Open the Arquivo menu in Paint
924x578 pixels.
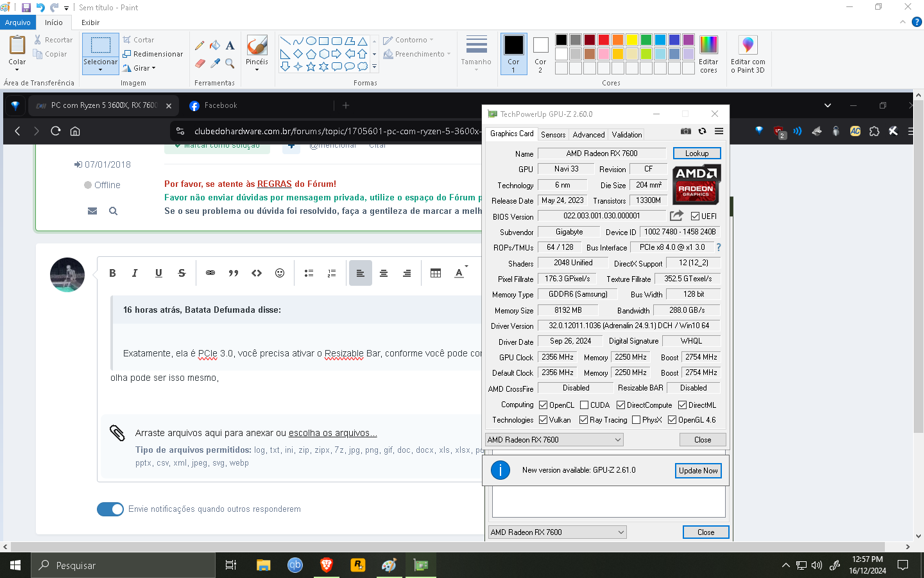pos(18,22)
